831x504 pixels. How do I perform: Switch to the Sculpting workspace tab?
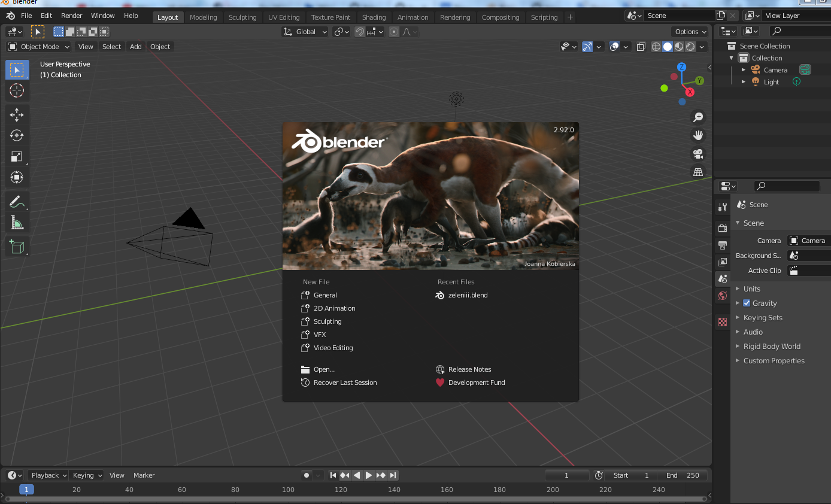click(242, 17)
